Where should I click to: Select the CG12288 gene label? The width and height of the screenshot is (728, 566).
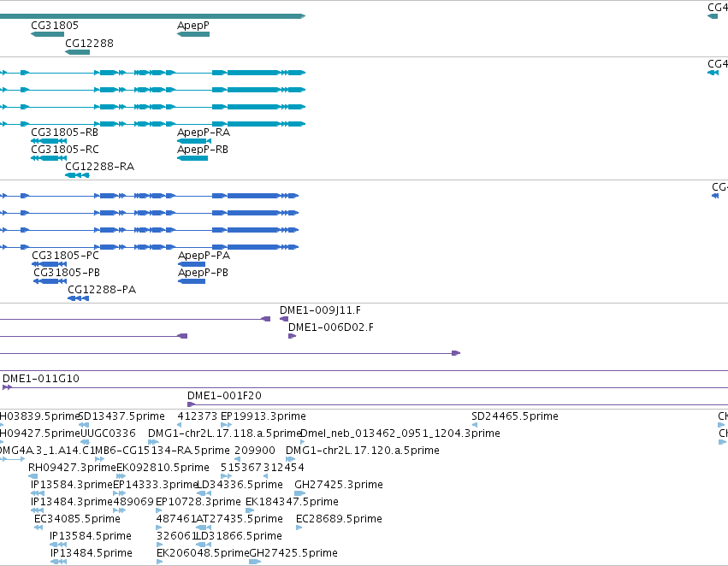point(89,43)
